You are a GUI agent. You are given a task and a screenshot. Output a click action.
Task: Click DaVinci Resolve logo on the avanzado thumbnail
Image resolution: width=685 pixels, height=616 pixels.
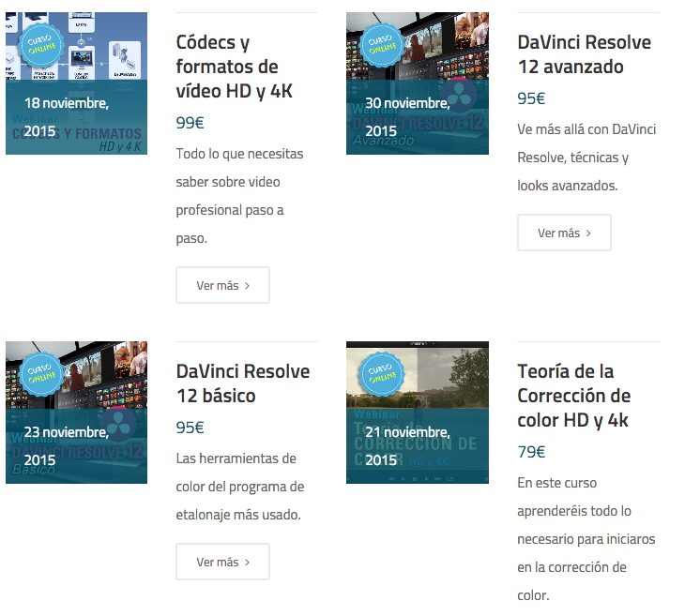tap(459, 95)
